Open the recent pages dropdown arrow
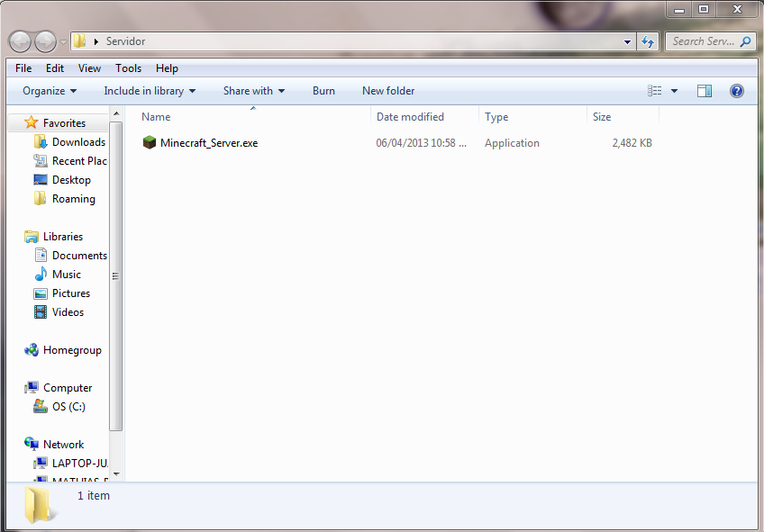 coord(63,42)
